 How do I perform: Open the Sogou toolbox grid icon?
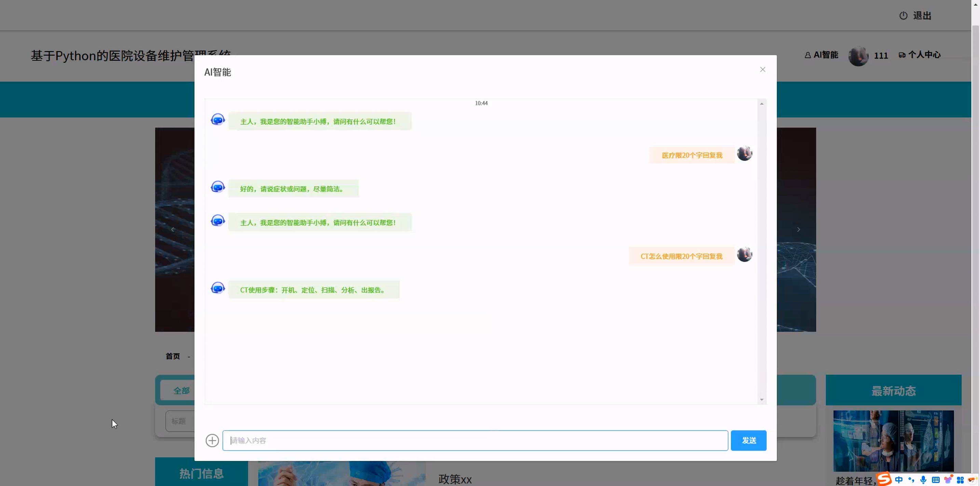point(960,480)
